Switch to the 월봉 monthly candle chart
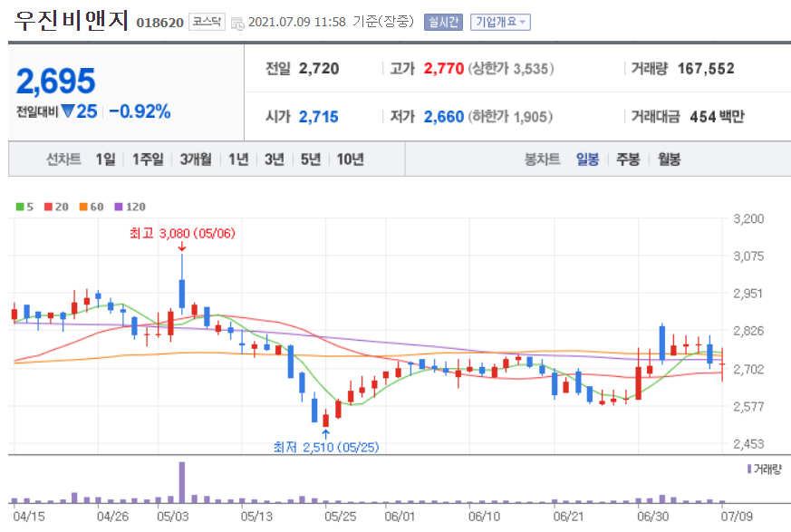Screen dimensions: 791x532 [x=669, y=160]
